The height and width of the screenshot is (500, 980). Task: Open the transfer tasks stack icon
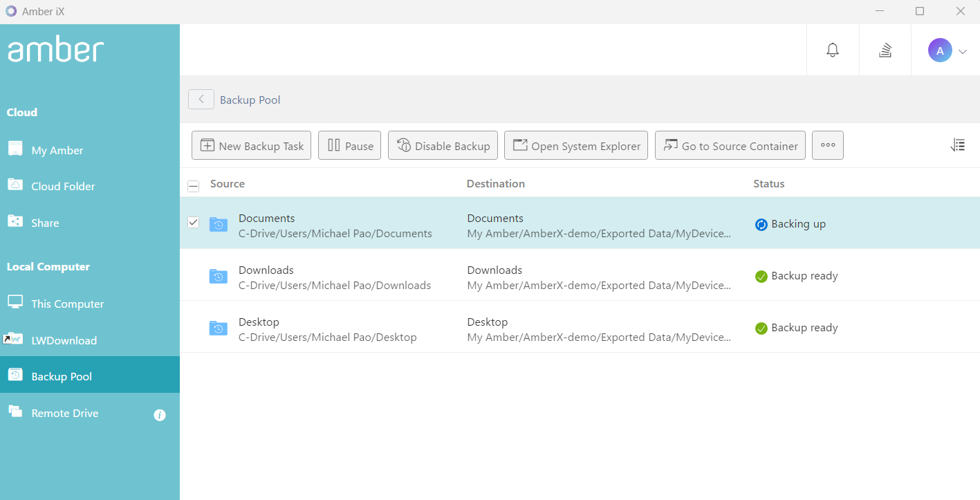coord(885,50)
